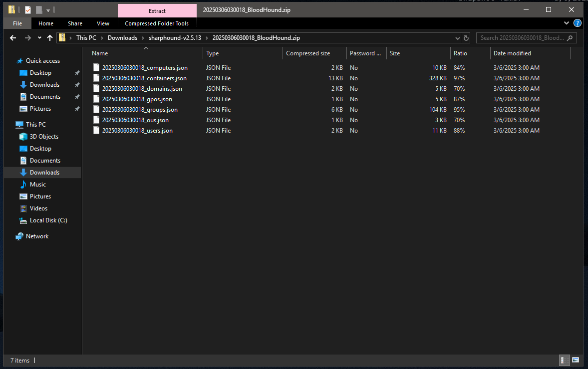Expand the ribbon with the chevron
The width and height of the screenshot is (588, 369).
click(566, 23)
